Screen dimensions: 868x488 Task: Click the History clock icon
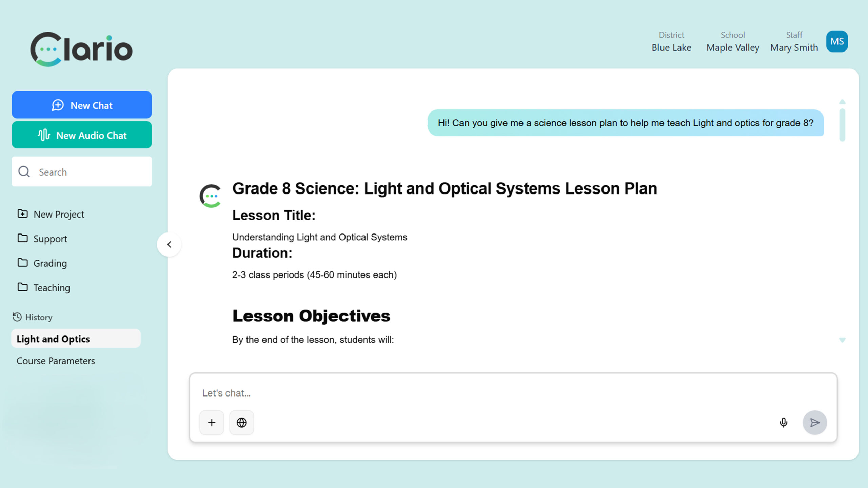pos(17,317)
